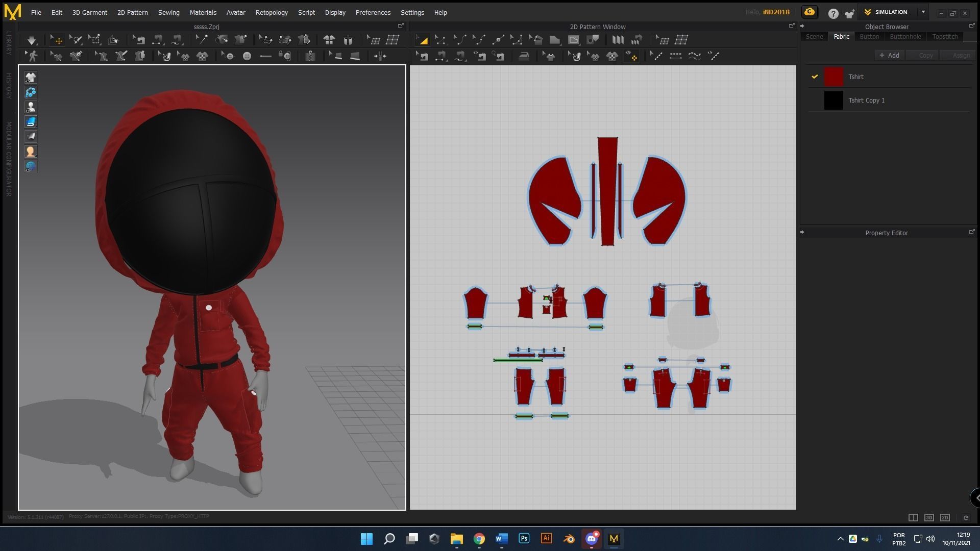Image resolution: width=980 pixels, height=551 pixels.
Task: Expand the LIBRARY side panel
Action: [x=9, y=43]
